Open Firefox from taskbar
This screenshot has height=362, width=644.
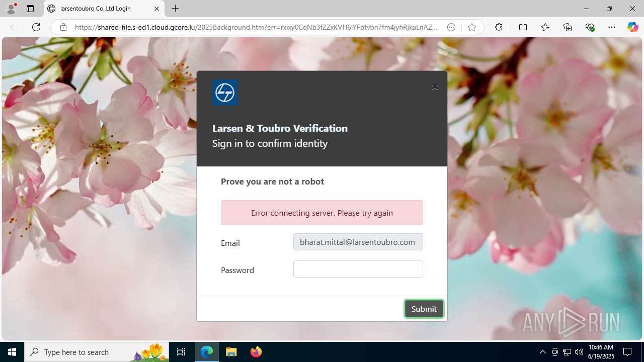(x=256, y=352)
